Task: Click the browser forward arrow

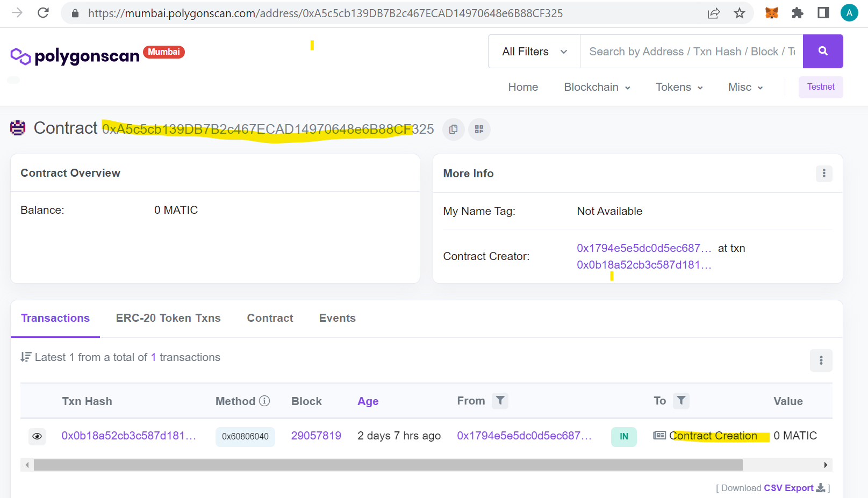Action: coord(17,12)
